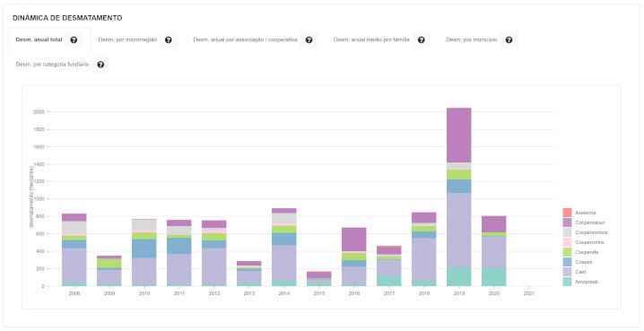Open help icon beside Desm. anual total
Screen dimensions: 644x331
tap(74, 39)
